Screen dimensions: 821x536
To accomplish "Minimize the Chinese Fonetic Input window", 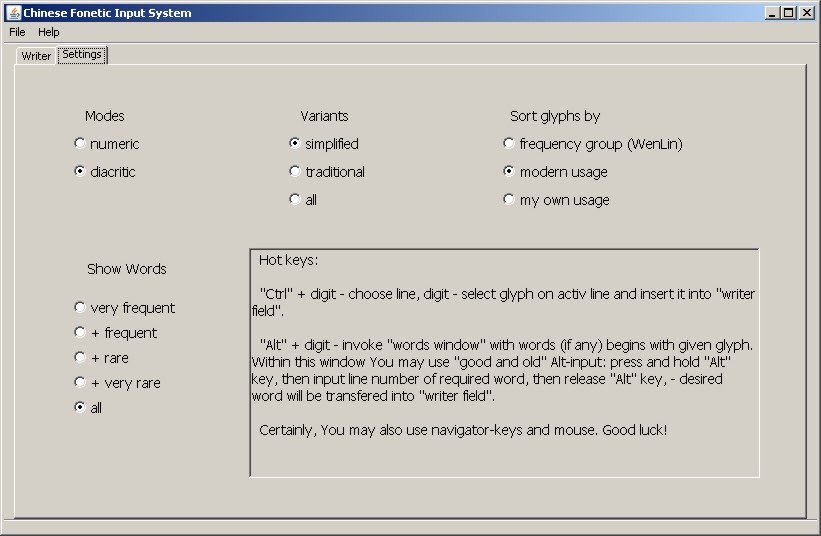I will [771, 13].
